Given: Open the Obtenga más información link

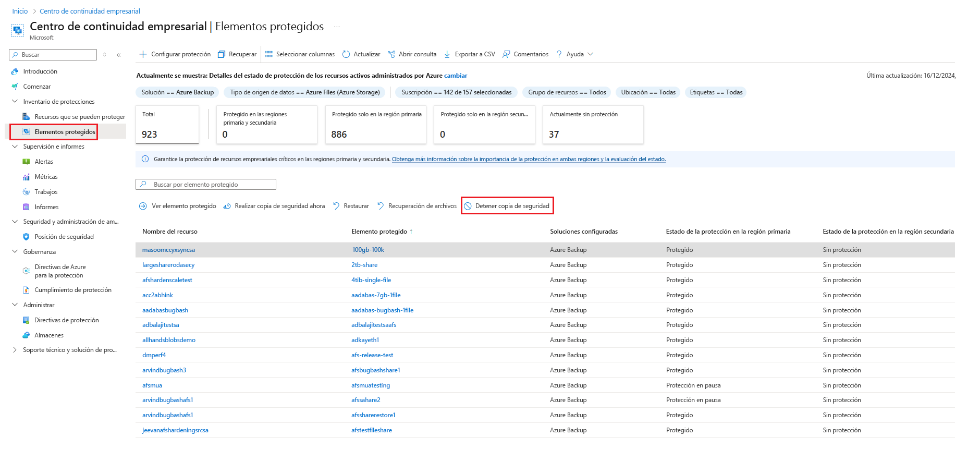Looking at the screenshot, I should click(x=529, y=159).
